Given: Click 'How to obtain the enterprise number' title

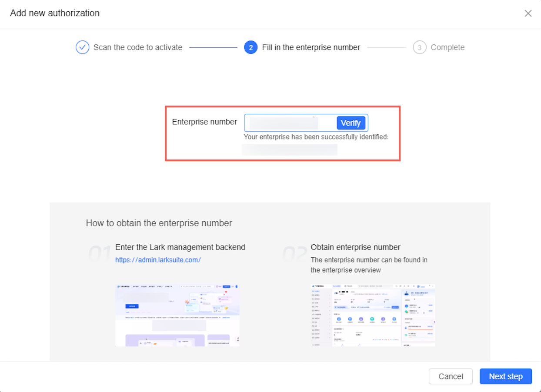Looking at the screenshot, I should (x=159, y=223).
